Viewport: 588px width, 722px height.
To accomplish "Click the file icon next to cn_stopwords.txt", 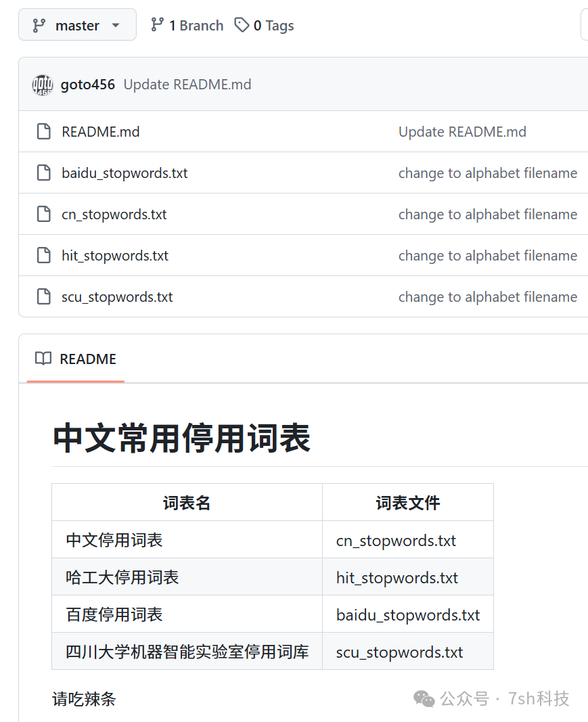I will (43, 214).
